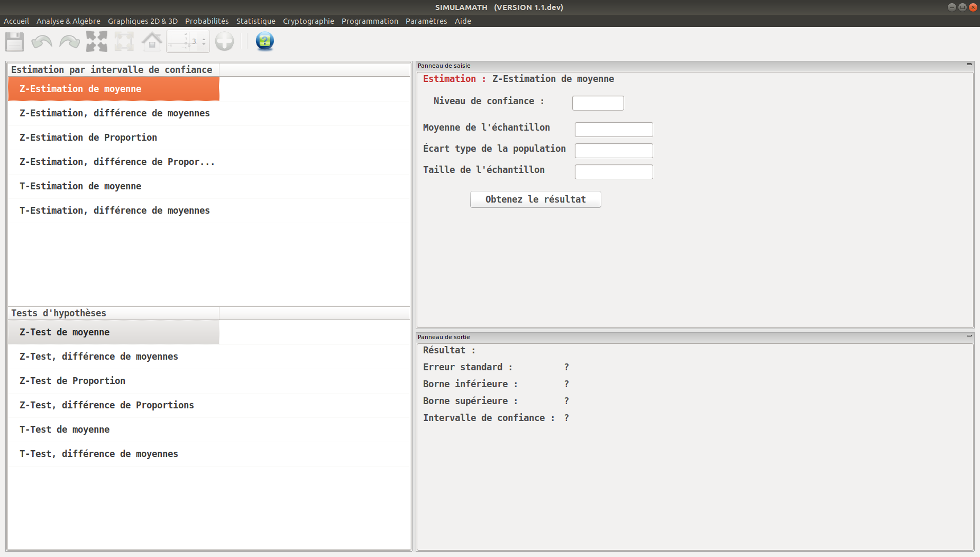Open the Paramètres menu
Screen dimensions: 980x557
pyautogui.click(x=426, y=21)
